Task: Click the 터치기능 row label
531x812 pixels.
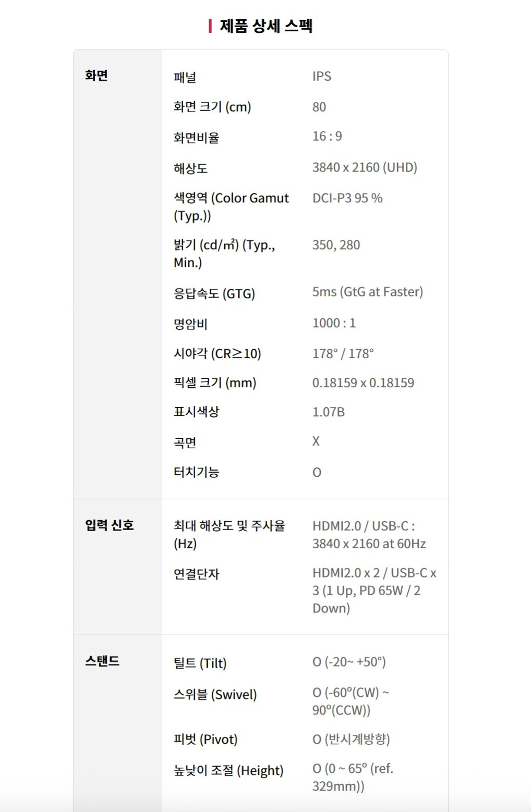Action: [196, 472]
